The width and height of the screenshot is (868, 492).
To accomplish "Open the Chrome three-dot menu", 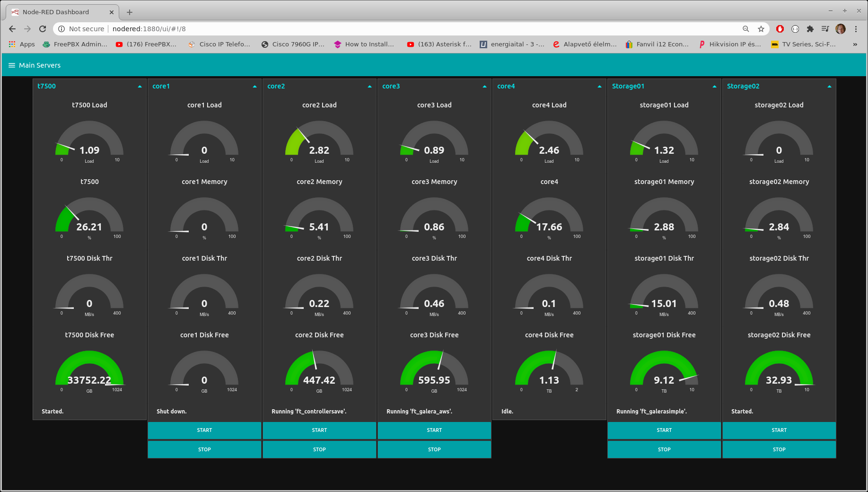I will [x=856, y=29].
